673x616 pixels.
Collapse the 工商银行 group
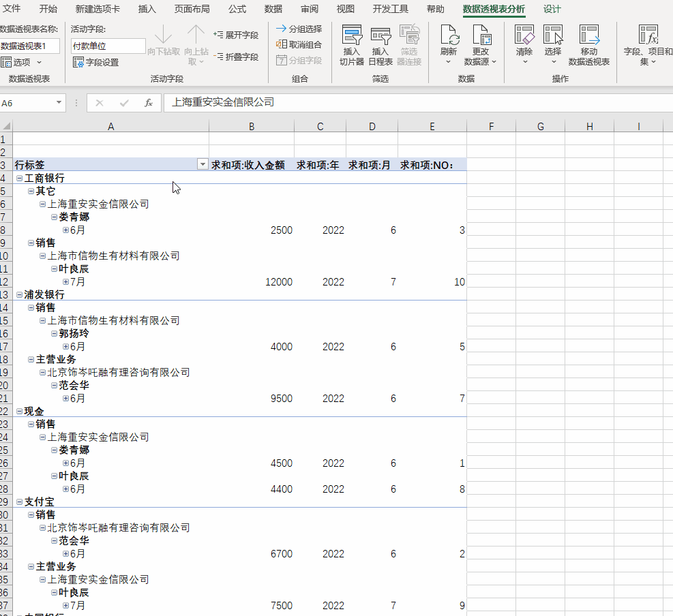point(19,178)
